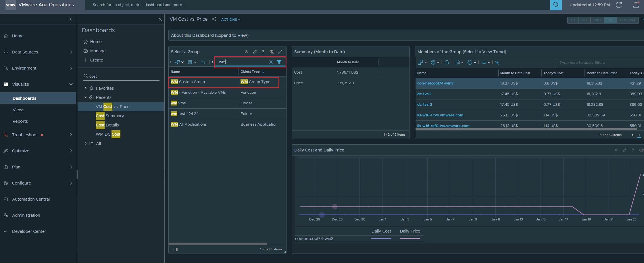Open the ACTIONS dropdown

point(230,20)
